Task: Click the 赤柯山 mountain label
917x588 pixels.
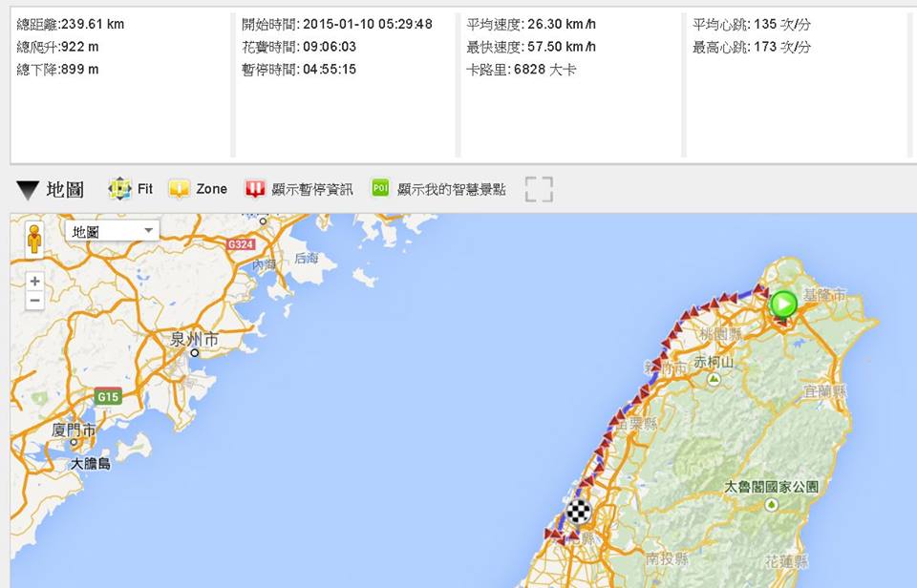Action: 714,363
